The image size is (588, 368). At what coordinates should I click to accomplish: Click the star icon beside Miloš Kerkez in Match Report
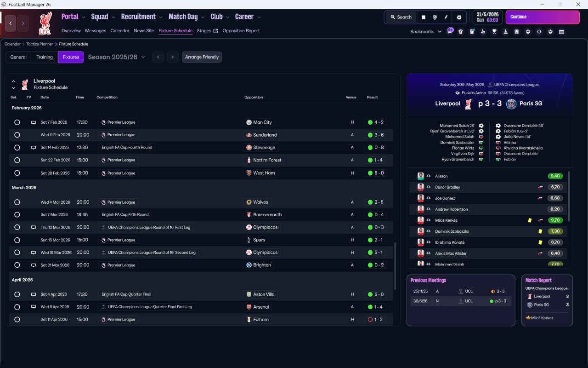click(x=528, y=318)
